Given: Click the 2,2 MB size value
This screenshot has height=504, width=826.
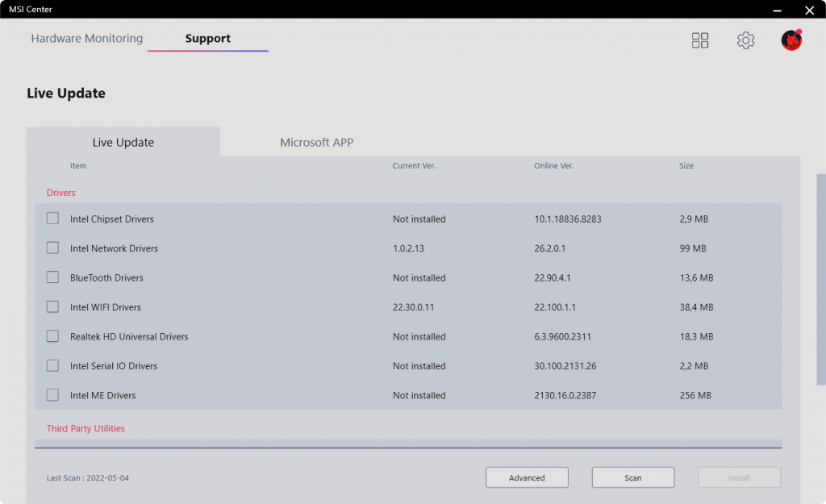Looking at the screenshot, I should click(694, 366).
